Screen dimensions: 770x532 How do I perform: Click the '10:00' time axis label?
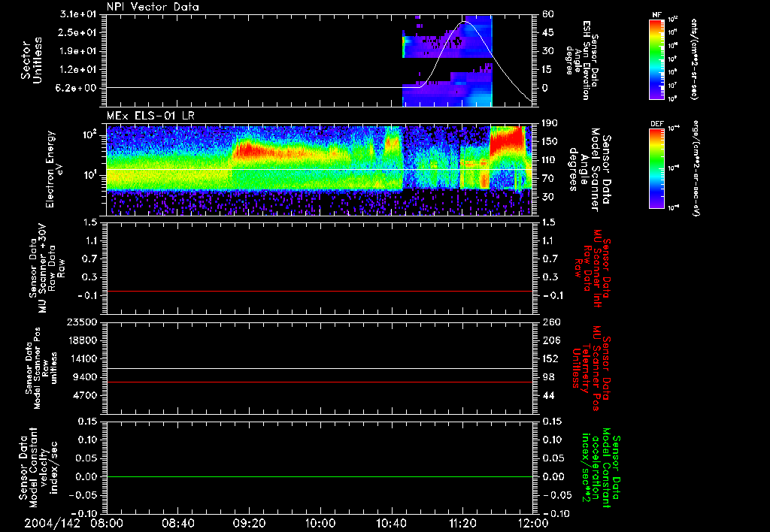tap(320, 523)
